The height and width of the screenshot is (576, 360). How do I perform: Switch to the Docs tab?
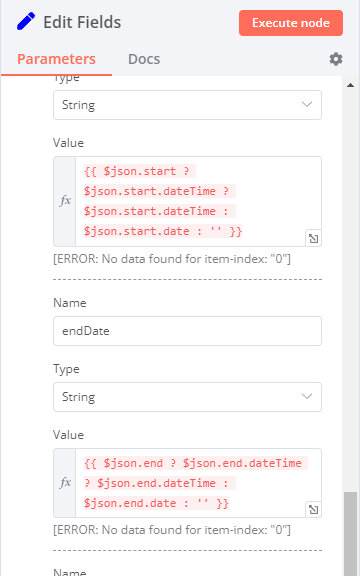click(144, 59)
